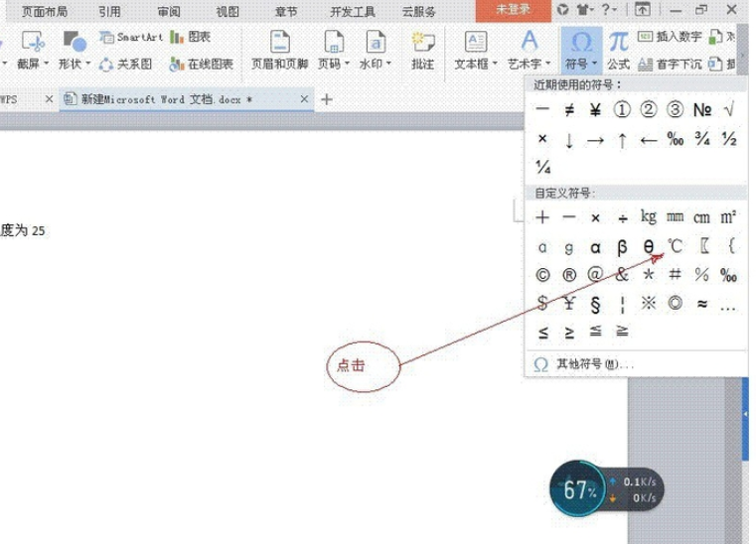Click the 公式 formula icon
Image resolution: width=756 pixels, height=544 pixels.
tap(619, 50)
